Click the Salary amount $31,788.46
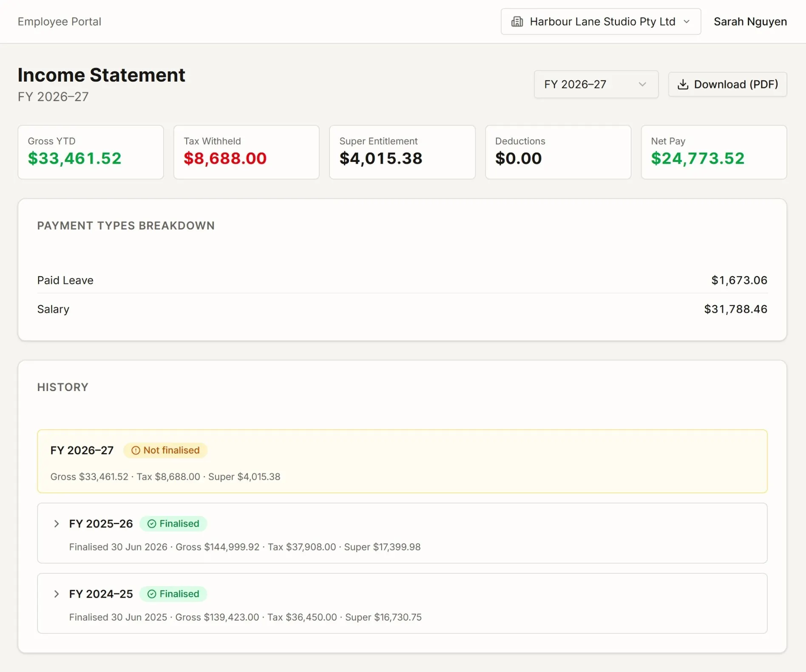806x672 pixels. (736, 309)
